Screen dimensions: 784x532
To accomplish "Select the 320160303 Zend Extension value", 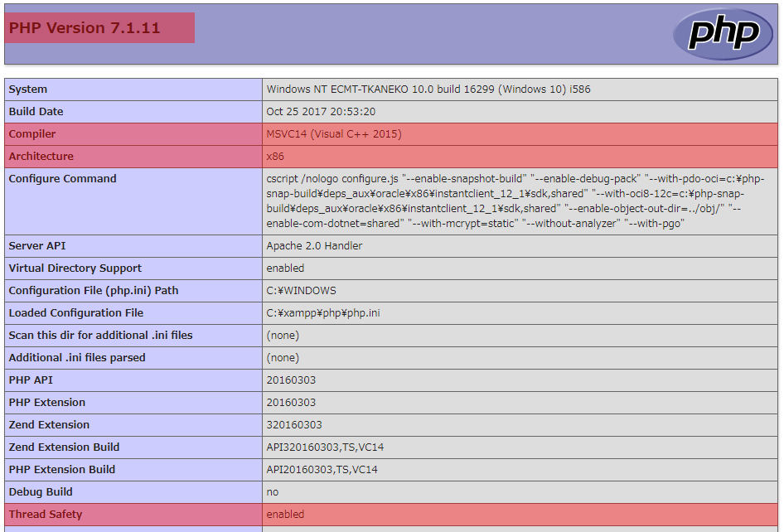I will coord(294,425).
